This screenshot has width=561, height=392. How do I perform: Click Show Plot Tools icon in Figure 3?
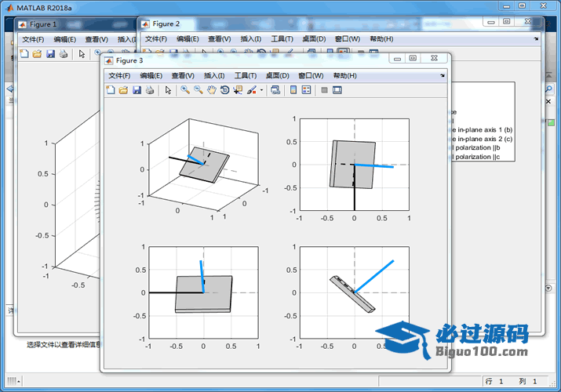337,90
